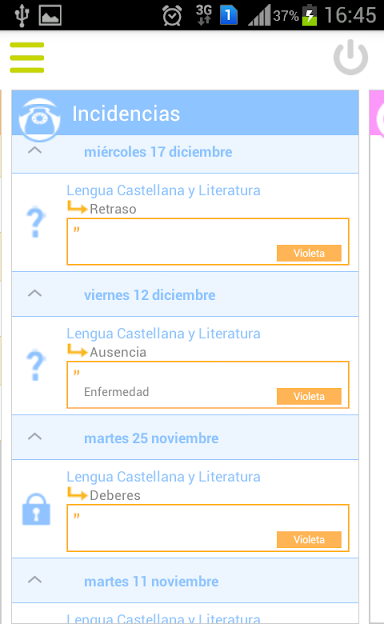The width and height of the screenshot is (384, 640).
Task: Collapse martes 11 noviembre section
Action: point(35,580)
